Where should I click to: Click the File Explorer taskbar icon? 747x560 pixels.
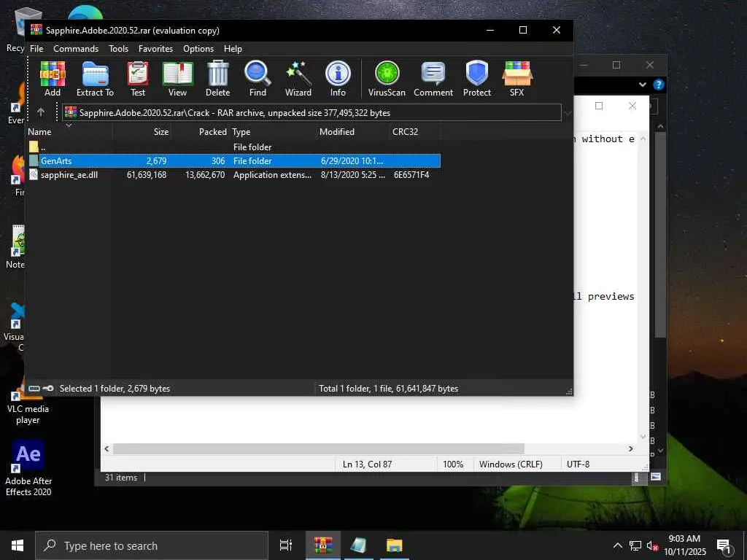pos(395,545)
